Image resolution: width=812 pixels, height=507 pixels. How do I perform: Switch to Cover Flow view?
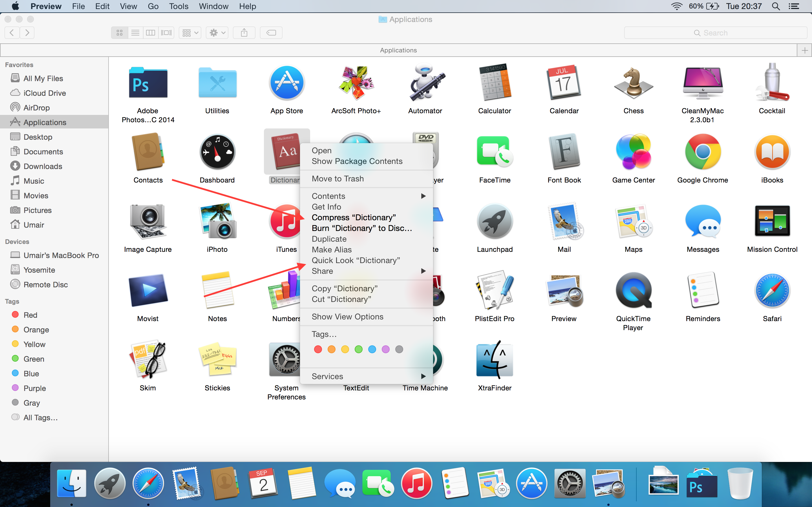[x=166, y=32]
